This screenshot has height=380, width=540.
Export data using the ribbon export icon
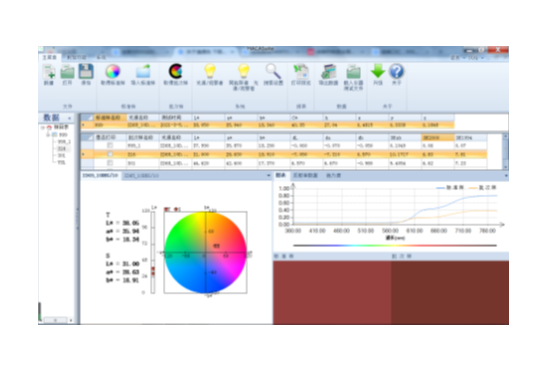click(x=328, y=75)
